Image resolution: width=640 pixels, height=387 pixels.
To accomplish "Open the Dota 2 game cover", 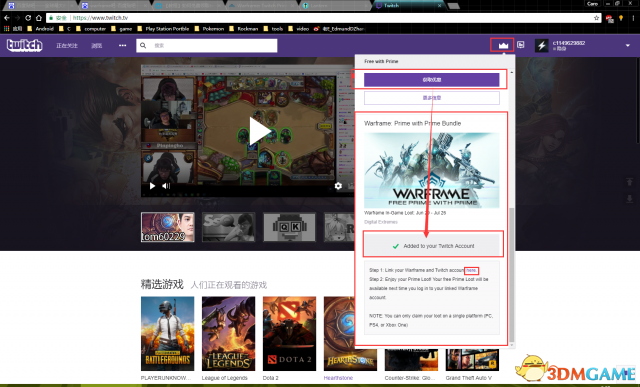I will pyautogui.click(x=289, y=334).
